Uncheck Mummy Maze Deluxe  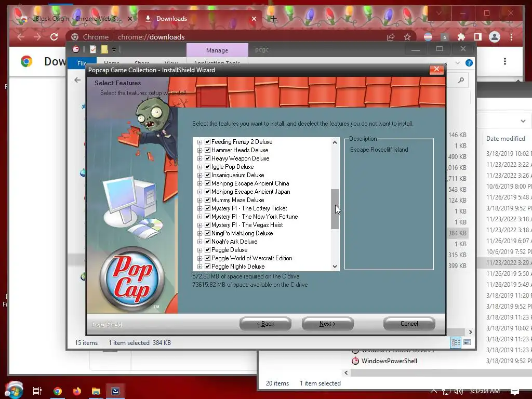(208, 200)
